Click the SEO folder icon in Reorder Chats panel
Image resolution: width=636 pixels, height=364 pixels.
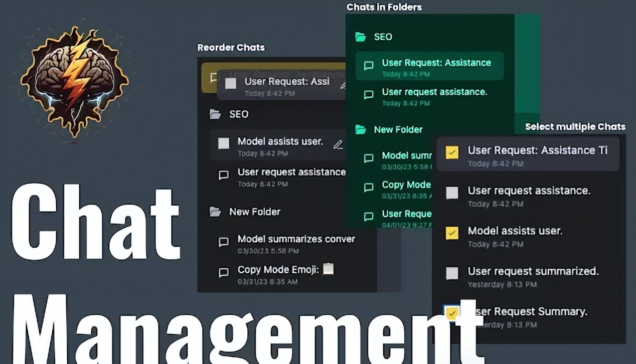215,114
